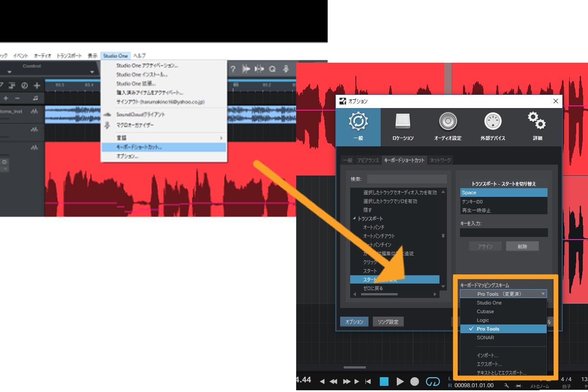Click the command list scroll-up arrow
This screenshot has width=588, height=392.
tap(443, 192)
